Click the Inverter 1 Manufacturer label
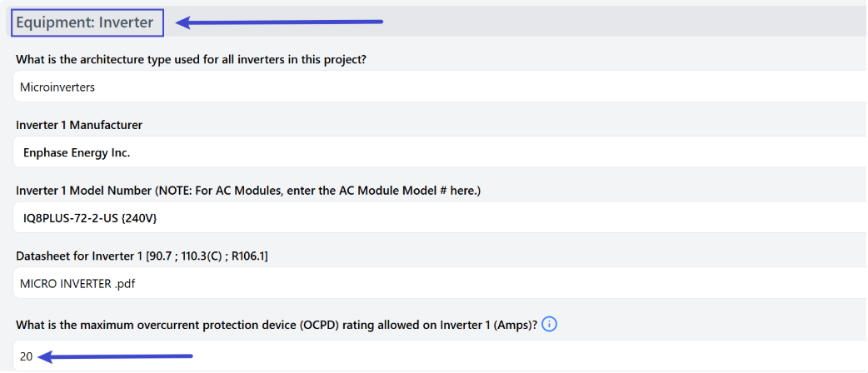The width and height of the screenshot is (868, 373). (79, 126)
